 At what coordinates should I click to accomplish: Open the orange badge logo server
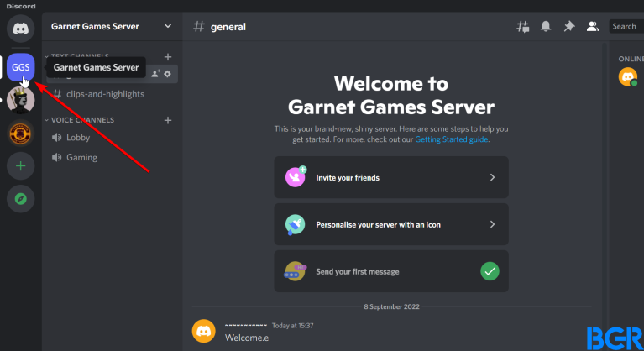click(20, 134)
